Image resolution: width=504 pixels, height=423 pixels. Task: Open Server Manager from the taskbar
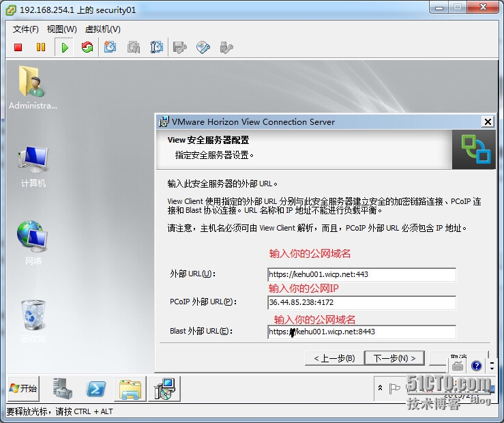pos(62,389)
